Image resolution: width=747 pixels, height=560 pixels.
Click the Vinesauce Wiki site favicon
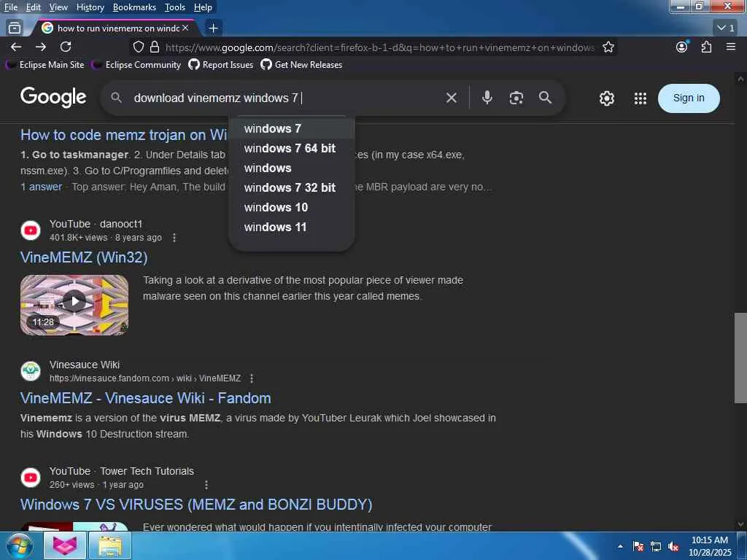pos(31,371)
